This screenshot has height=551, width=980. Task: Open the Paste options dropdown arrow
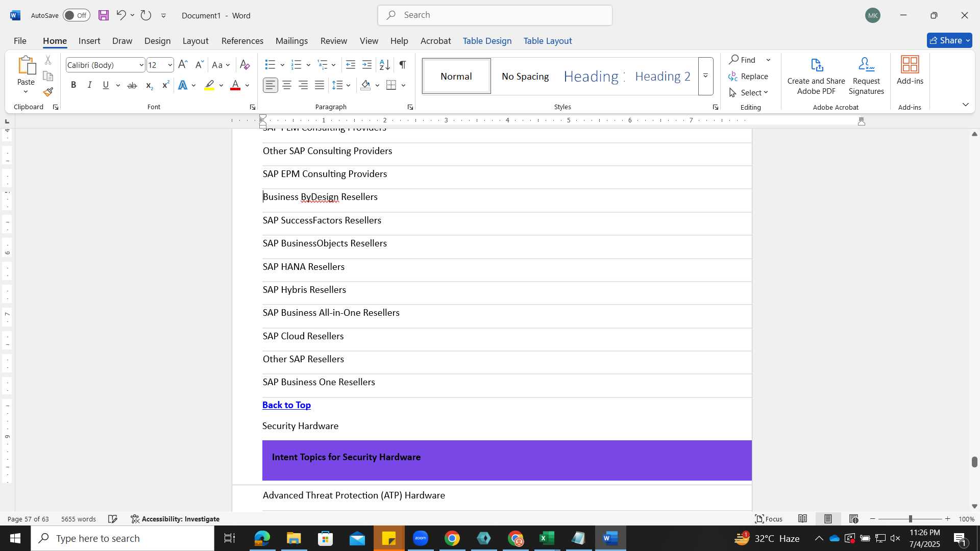coord(26,92)
